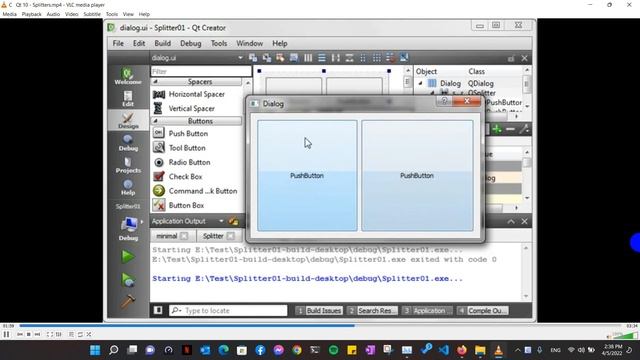The width and height of the screenshot is (640, 360).
Task: Expand the Splitter01 Debug target selector arrow
Action: pyautogui.click(x=142, y=222)
